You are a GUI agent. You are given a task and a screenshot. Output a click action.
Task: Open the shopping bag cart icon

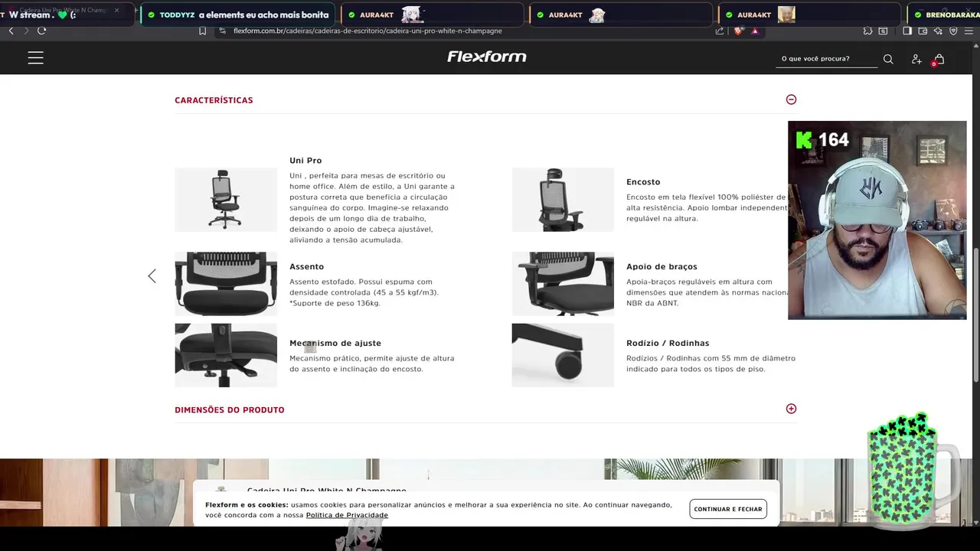(x=939, y=59)
